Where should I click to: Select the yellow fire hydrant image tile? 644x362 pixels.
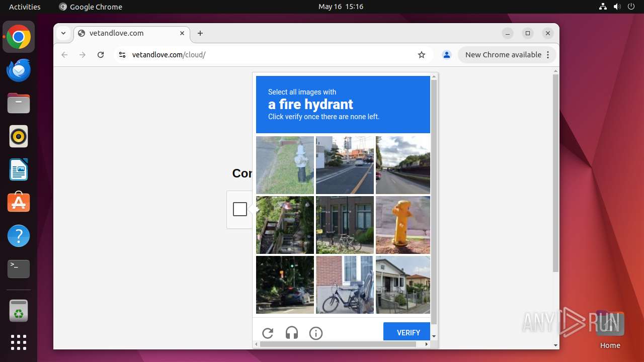click(403, 225)
